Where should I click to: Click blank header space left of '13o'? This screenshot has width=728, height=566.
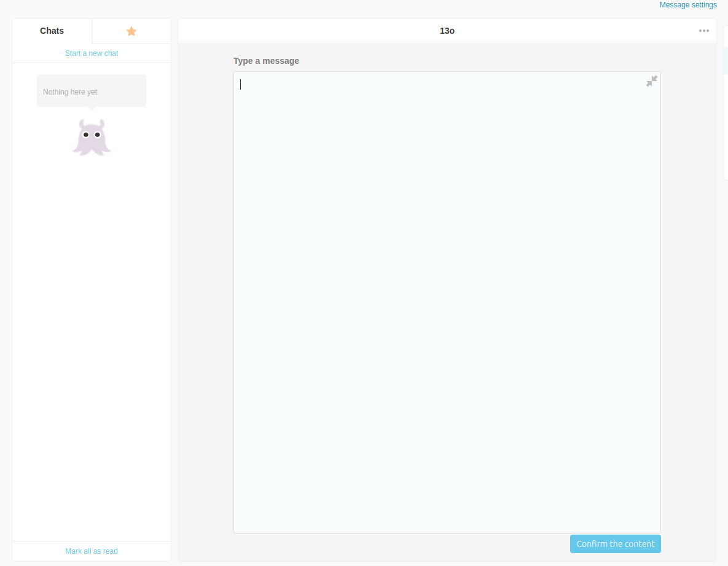pyautogui.click(x=307, y=31)
